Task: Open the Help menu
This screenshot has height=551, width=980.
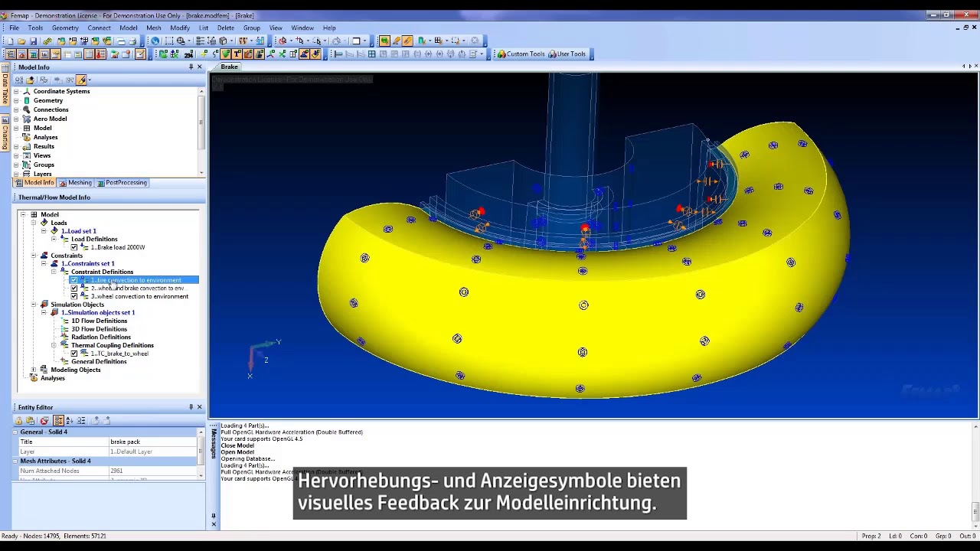Action: click(x=329, y=28)
